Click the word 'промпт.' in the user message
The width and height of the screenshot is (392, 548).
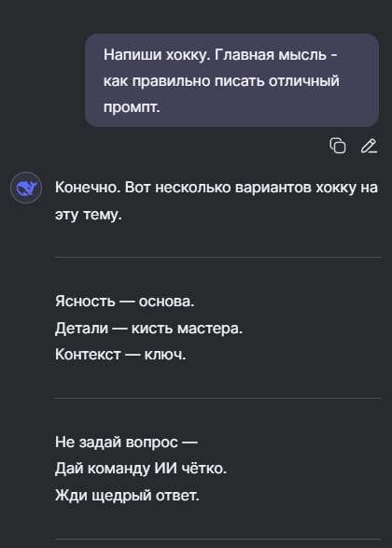point(132,107)
